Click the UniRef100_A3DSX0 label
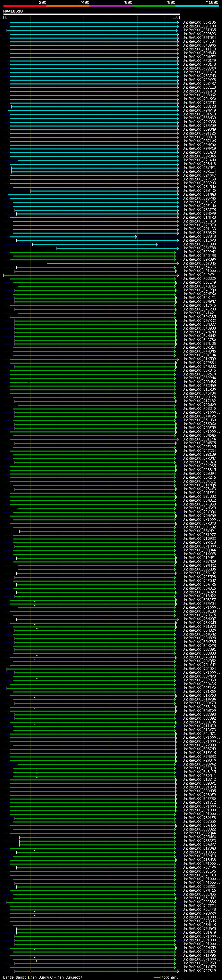This screenshot has height=980, width=222. (x=199, y=68)
